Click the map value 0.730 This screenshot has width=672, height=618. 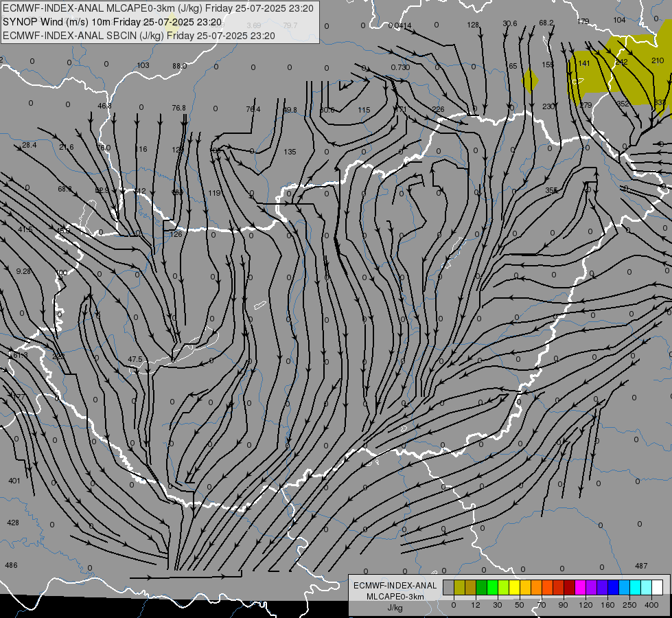400,67
